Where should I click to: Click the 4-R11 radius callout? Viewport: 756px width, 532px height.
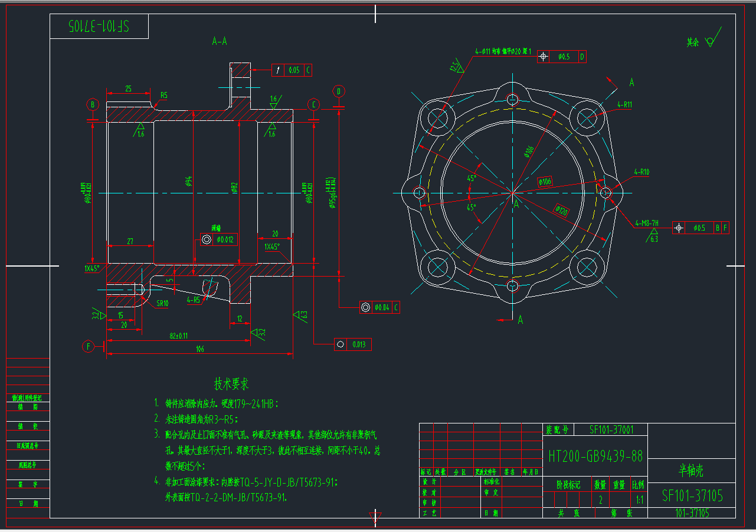(x=624, y=104)
